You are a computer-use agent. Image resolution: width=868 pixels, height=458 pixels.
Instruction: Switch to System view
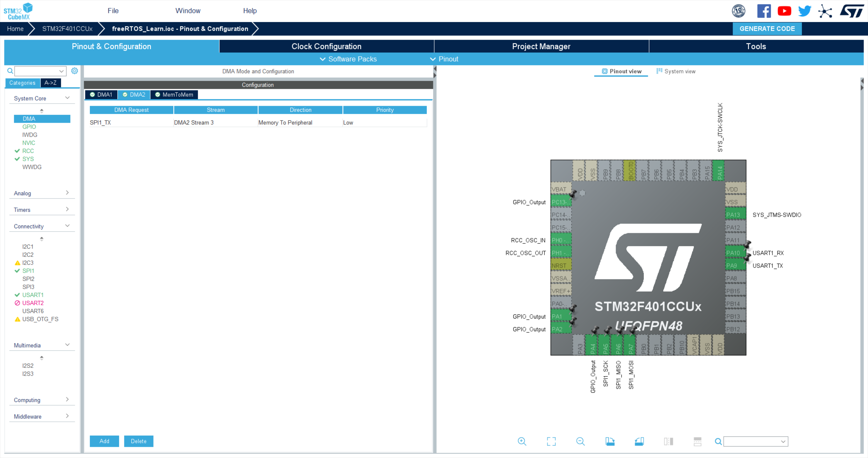coord(676,71)
